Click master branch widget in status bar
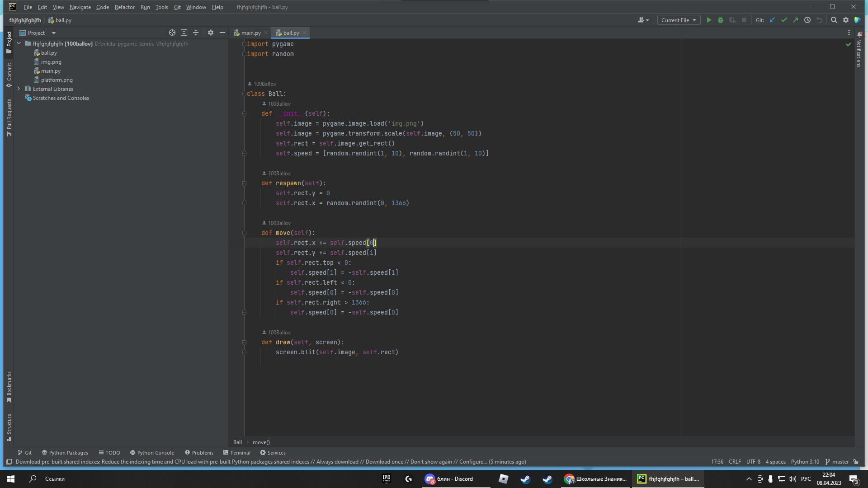This screenshot has width=868, height=488. (x=837, y=462)
